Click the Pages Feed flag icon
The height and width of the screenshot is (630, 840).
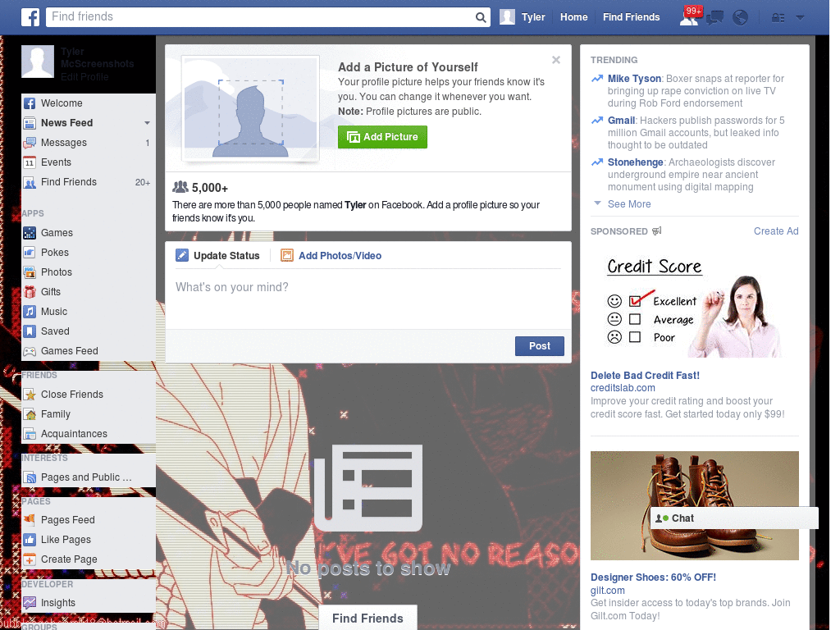point(30,519)
